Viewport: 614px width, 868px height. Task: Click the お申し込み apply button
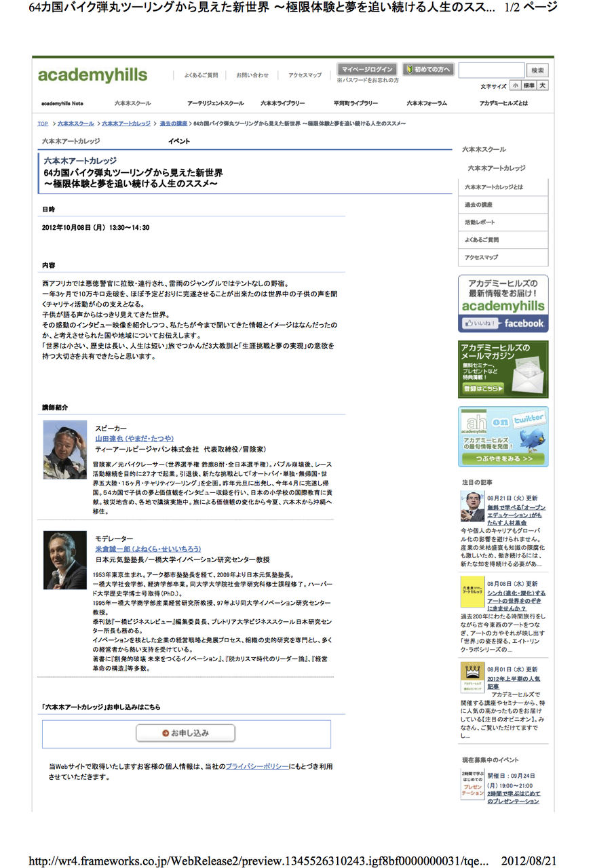click(x=186, y=733)
